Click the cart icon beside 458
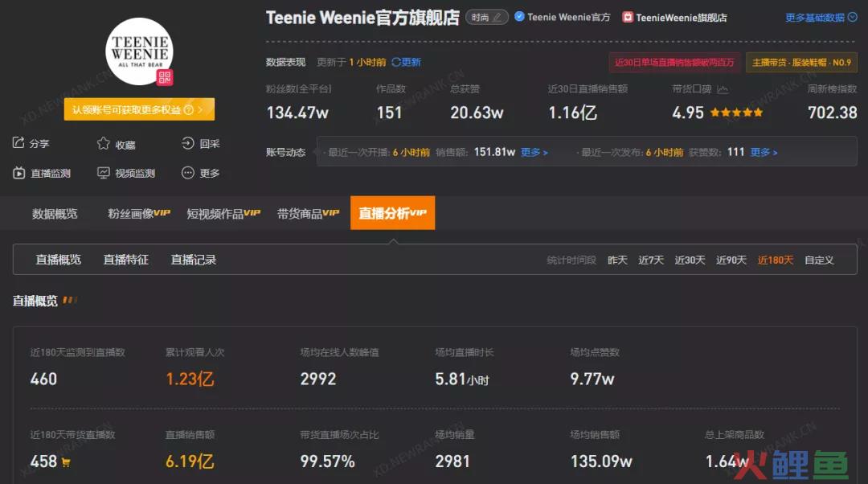The height and width of the screenshot is (484, 868). point(66,462)
